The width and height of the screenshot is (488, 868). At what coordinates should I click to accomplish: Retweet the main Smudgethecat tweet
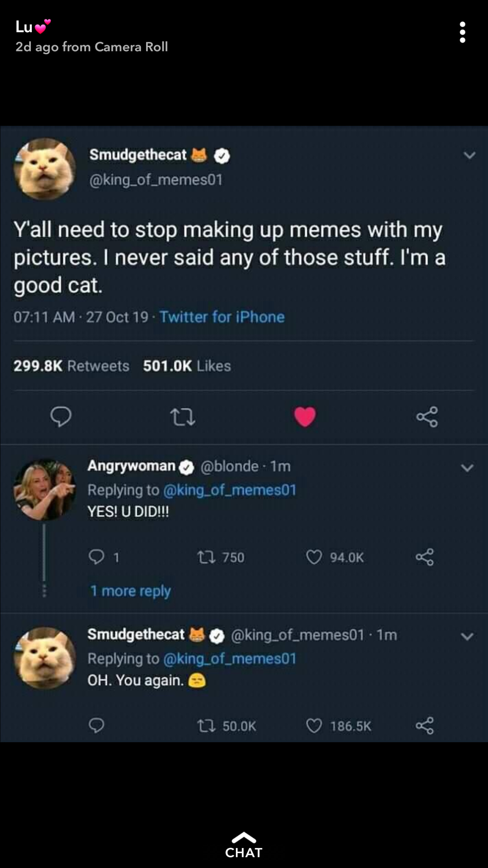click(183, 417)
